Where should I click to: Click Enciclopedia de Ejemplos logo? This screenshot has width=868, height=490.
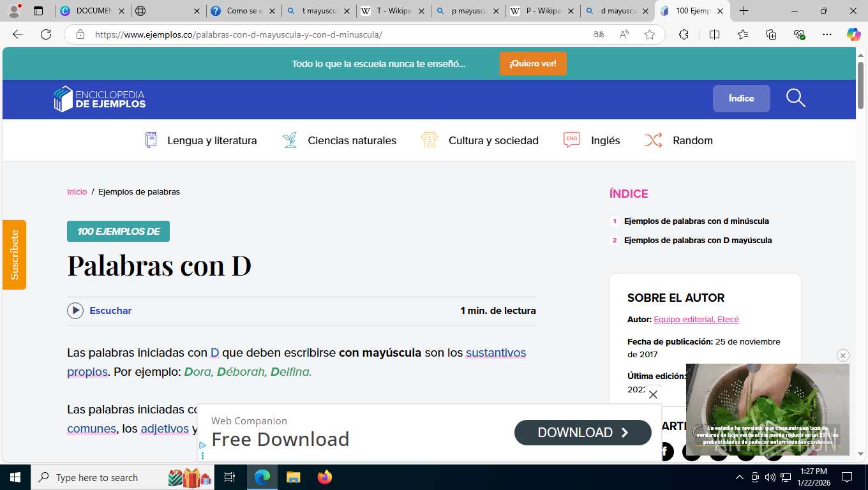tap(100, 99)
